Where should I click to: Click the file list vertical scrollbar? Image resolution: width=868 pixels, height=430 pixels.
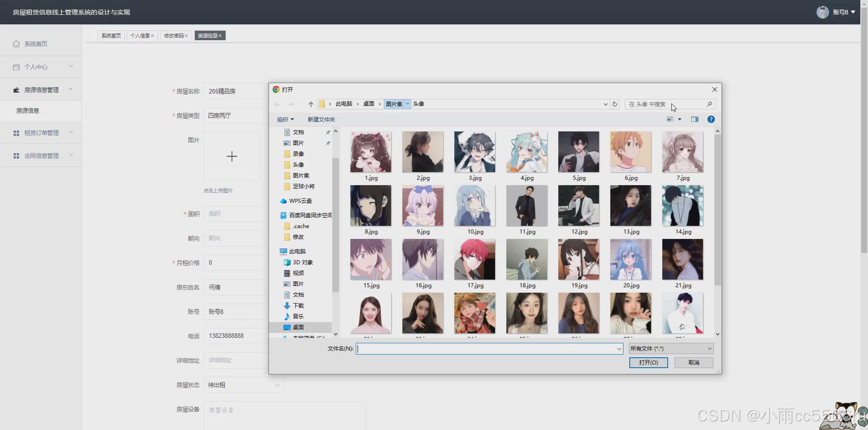[x=717, y=210]
